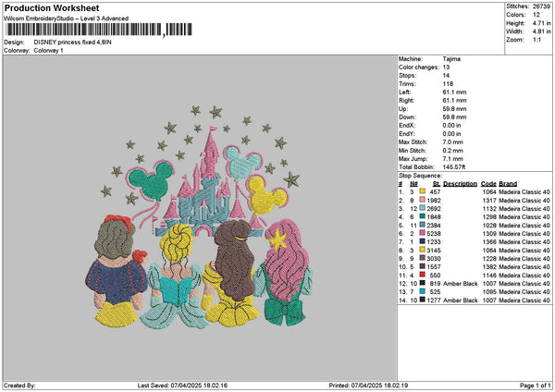Click the 'Colorway 1' value

tap(48, 51)
